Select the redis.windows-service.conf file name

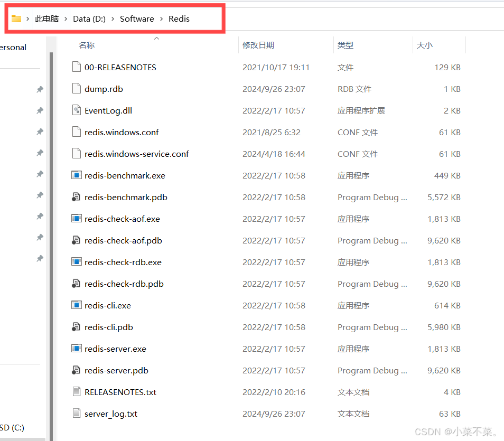point(137,154)
